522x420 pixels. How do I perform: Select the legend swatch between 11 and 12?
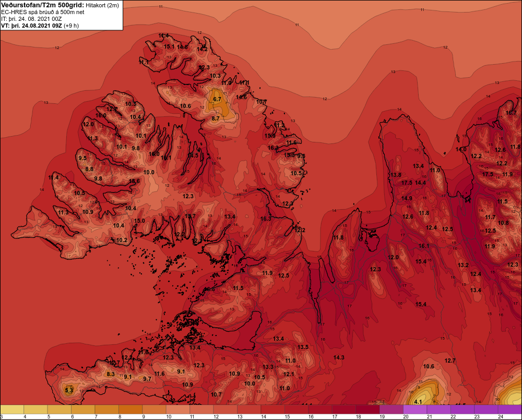201,410
